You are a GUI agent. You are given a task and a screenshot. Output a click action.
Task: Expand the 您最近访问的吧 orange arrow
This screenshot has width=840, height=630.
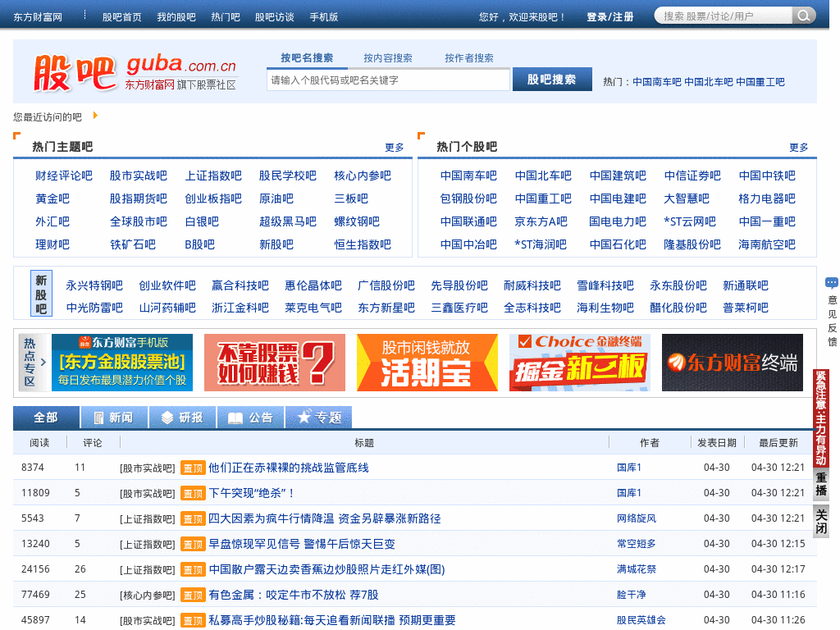pos(95,115)
